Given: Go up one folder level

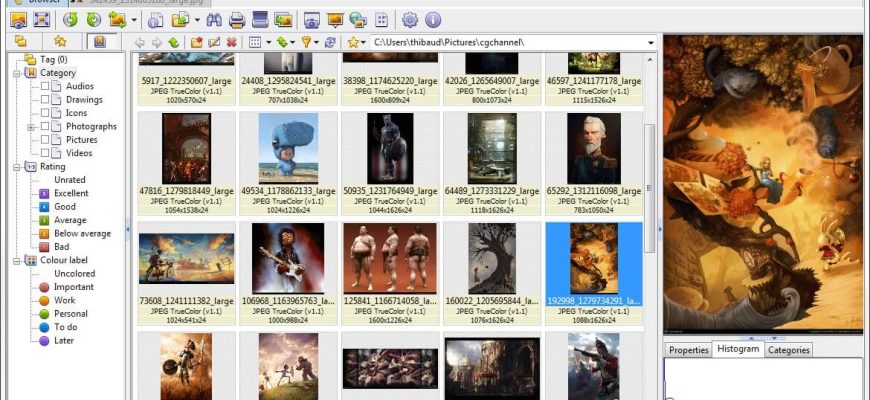Looking at the screenshot, I should tap(174, 43).
